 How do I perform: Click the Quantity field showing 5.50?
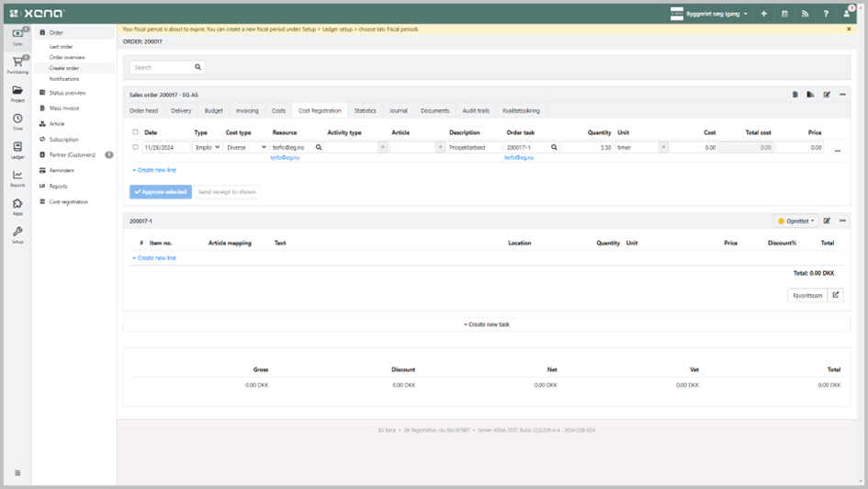(x=588, y=147)
